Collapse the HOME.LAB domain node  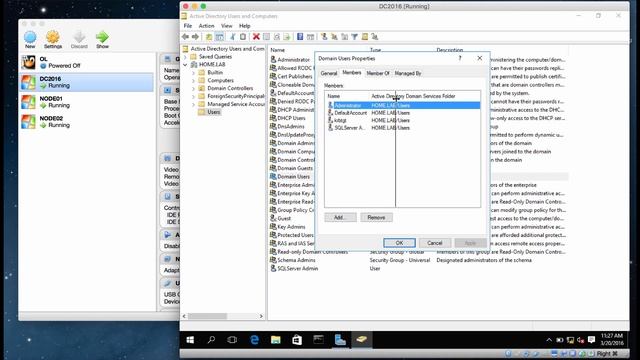tap(186, 64)
